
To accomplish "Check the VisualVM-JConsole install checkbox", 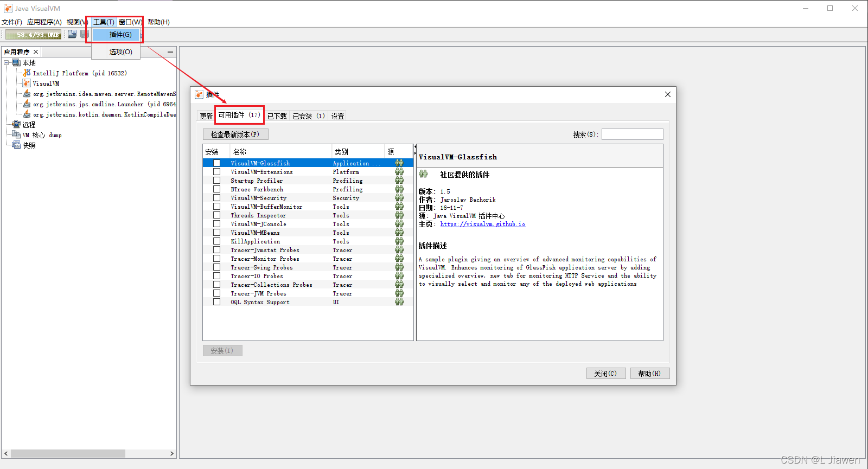I will click(x=216, y=223).
